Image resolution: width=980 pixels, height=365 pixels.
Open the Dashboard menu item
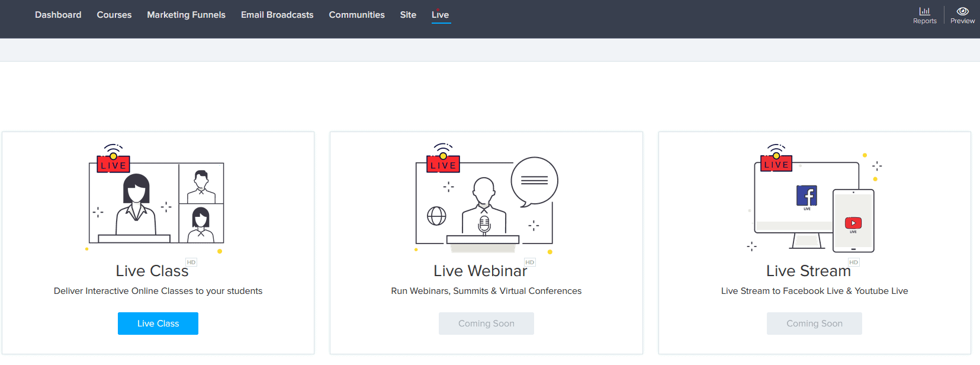(58, 15)
